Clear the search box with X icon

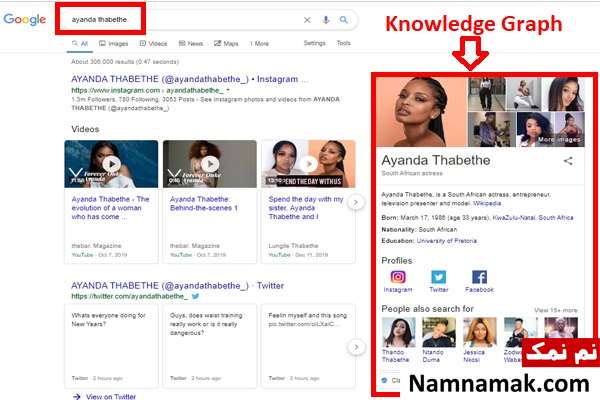pyautogui.click(x=307, y=20)
